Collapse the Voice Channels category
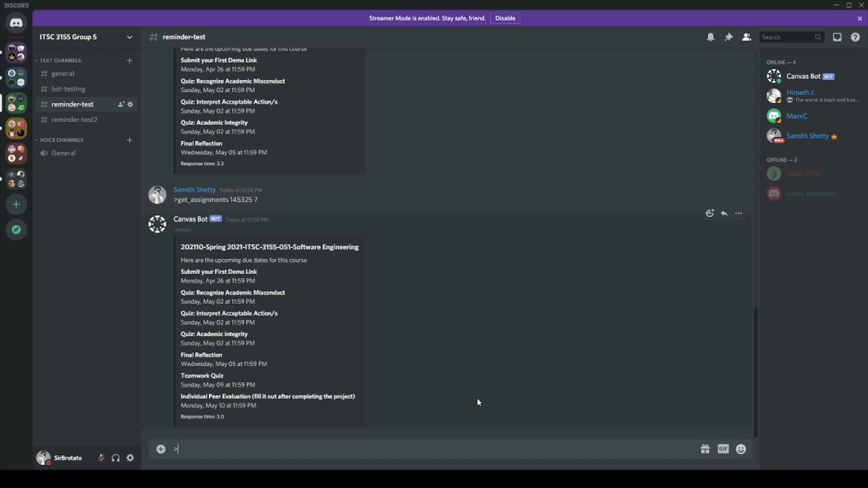The height and width of the screenshot is (488, 868). [x=61, y=140]
